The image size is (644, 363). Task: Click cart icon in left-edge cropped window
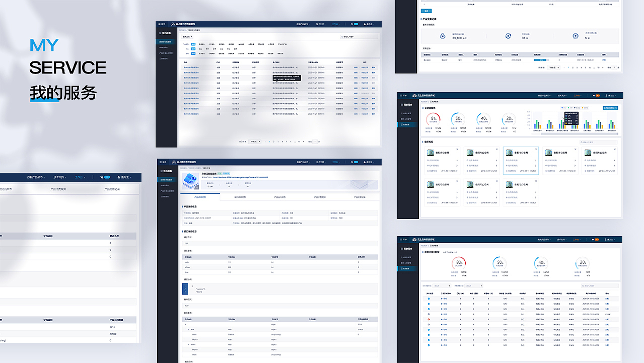pyautogui.click(x=102, y=177)
